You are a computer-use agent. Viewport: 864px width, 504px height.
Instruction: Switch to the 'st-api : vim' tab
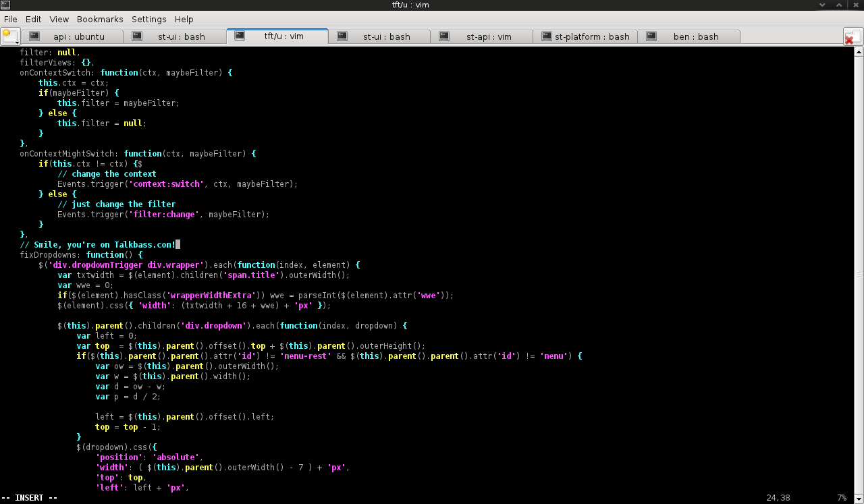pyautogui.click(x=483, y=36)
